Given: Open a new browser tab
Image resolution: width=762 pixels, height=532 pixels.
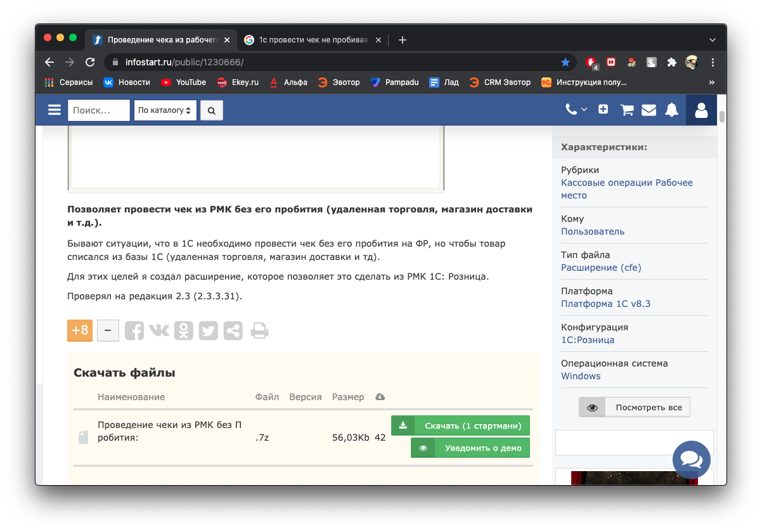Looking at the screenshot, I should (x=402, y=39).
